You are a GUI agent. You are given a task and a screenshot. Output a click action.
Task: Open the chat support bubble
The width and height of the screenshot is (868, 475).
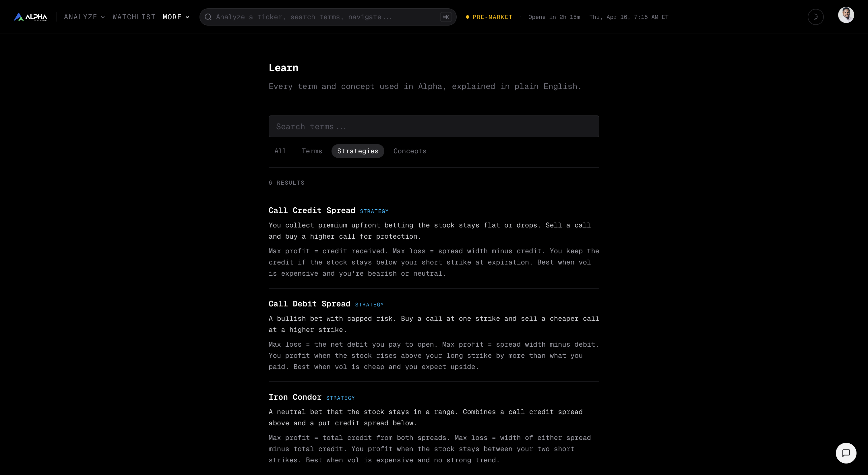click(x=846, y=453)
